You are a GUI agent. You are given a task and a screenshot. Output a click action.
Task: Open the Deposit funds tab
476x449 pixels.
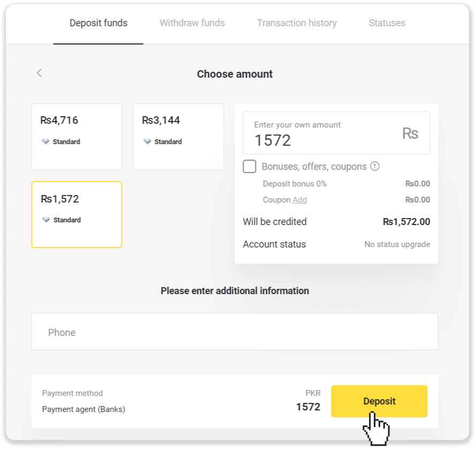(x=99, y=23)
